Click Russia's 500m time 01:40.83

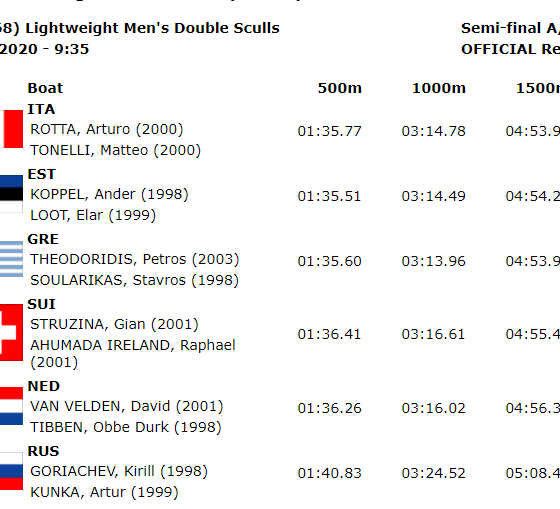330,473
